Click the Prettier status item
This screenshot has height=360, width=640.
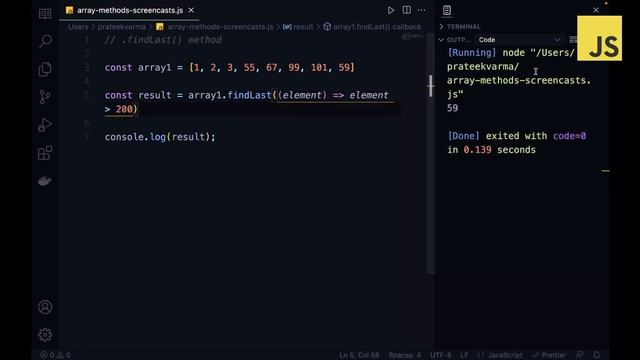[x=549, y=355]
